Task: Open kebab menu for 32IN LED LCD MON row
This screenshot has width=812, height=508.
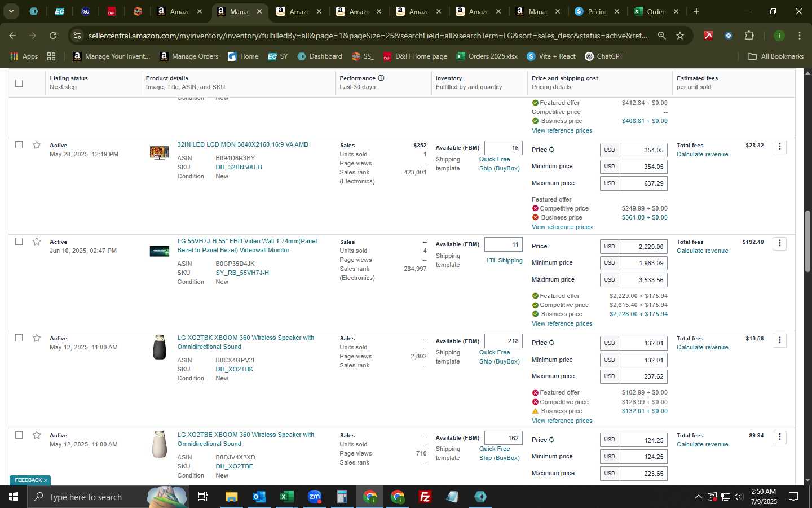Action: click(x=779, y=147)
